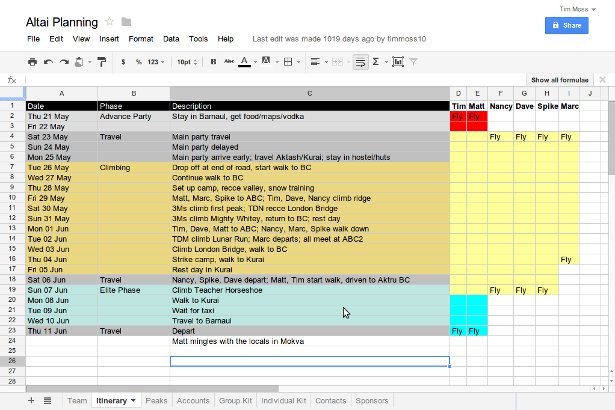Open the align dropdown arrow

[x=326, y=62]
